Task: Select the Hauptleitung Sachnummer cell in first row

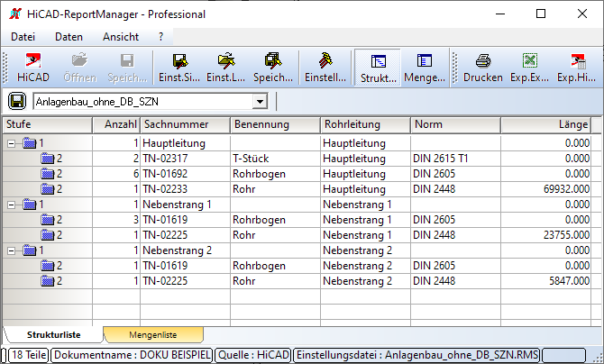Action: (185, 143)
